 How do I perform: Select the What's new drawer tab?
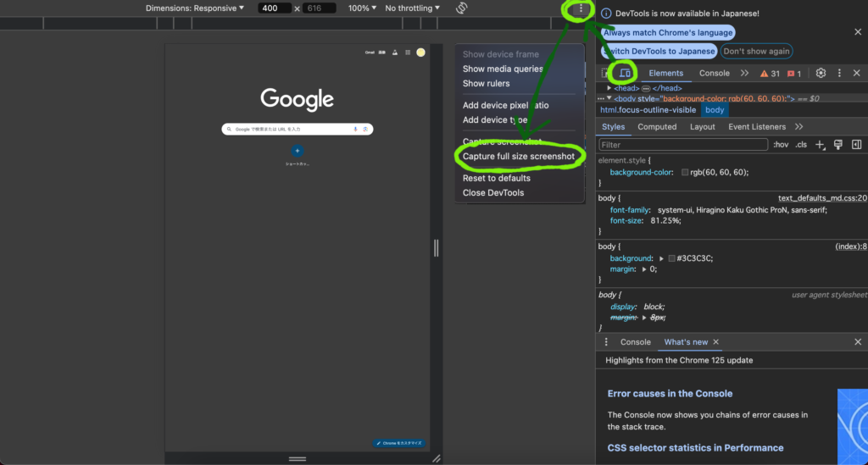click(x=685, y=342)
